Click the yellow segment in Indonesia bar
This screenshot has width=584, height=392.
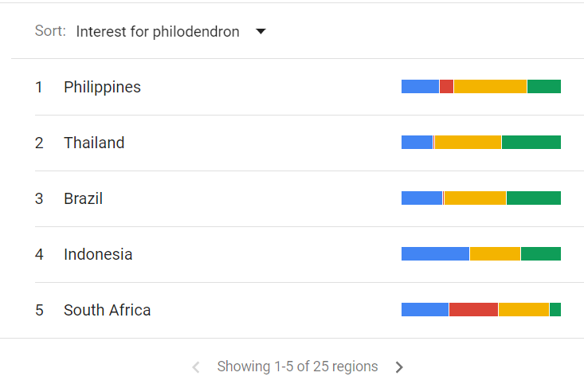[495, 254]
